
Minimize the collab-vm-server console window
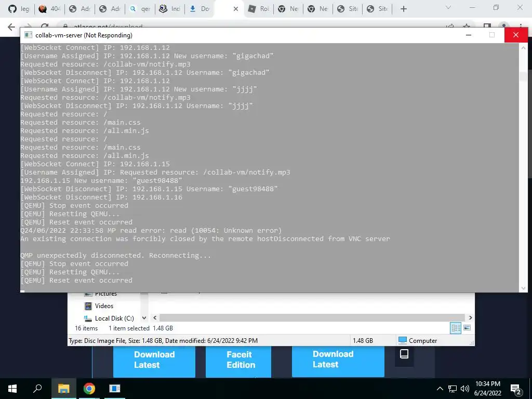pyautogui.click(x=469, y=35)
